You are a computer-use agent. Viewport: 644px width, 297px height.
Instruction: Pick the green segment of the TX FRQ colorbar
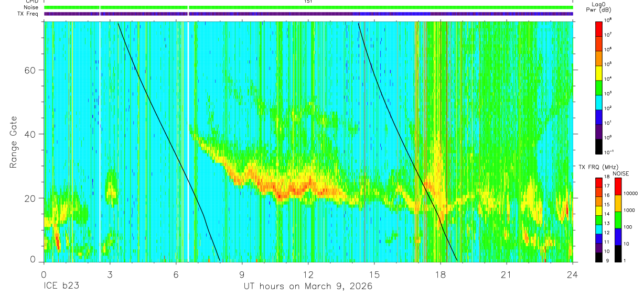tap(599, 221)
